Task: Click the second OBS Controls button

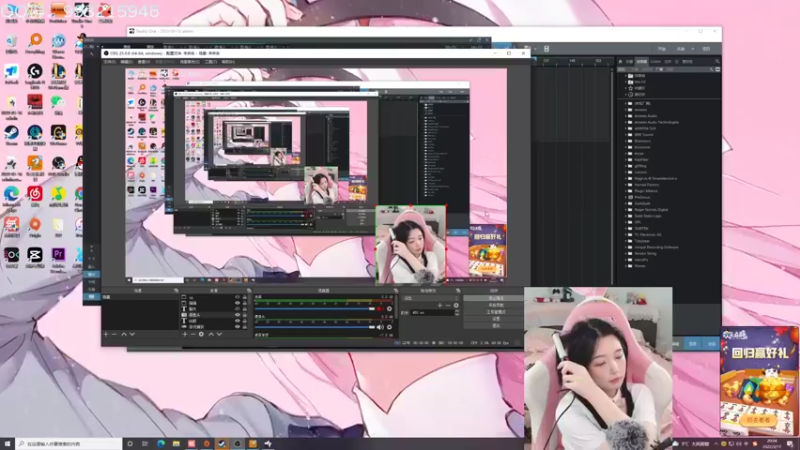Action: pos(495,305)
